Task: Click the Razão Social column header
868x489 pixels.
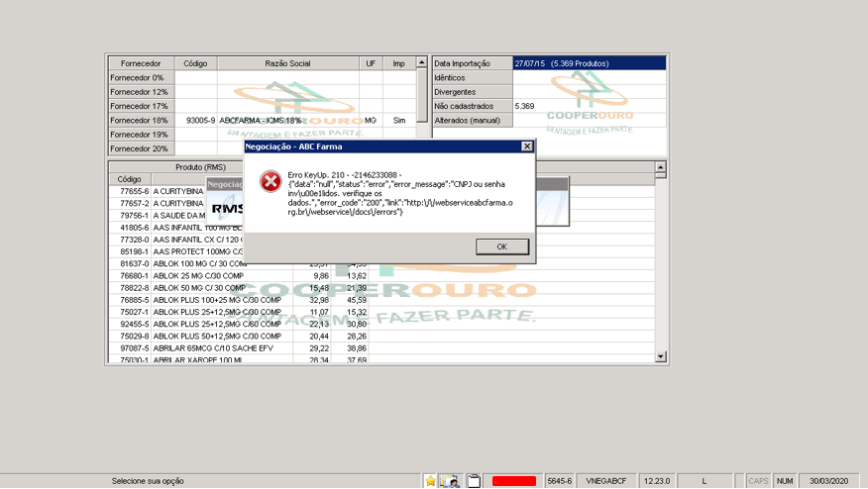Action: 288,63
